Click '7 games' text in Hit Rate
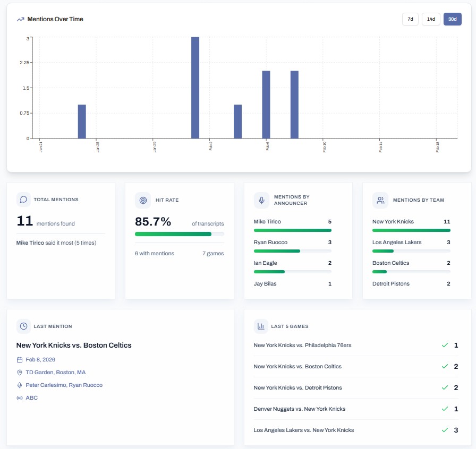 point(213,254)
